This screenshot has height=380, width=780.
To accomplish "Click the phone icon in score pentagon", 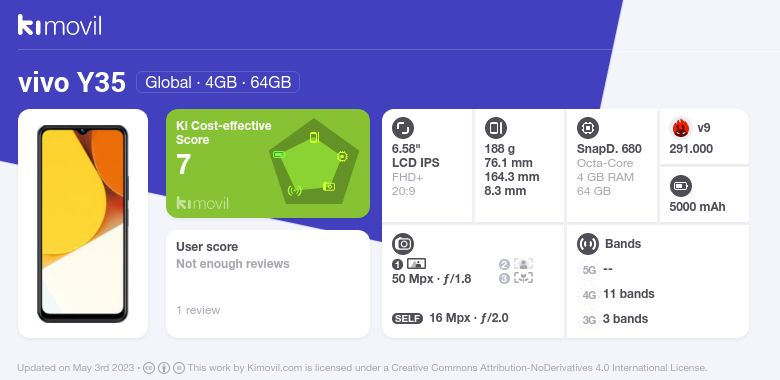I will pyautogui.click(x=314, y=138).
